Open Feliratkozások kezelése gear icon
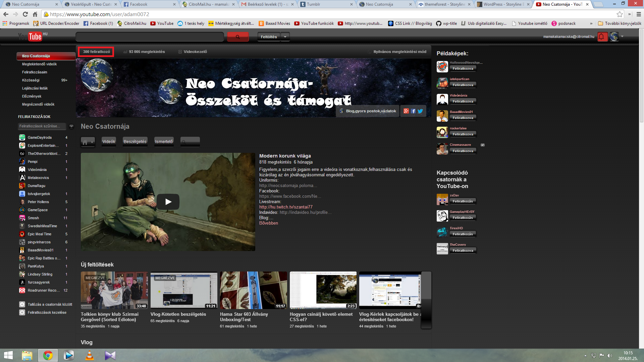The width and height of the screenshot is (644, 362). point(22,312)
